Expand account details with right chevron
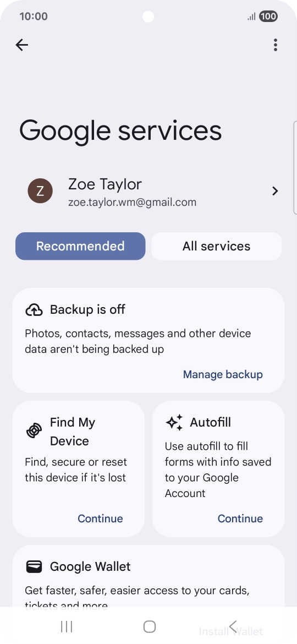 (275, 191)
